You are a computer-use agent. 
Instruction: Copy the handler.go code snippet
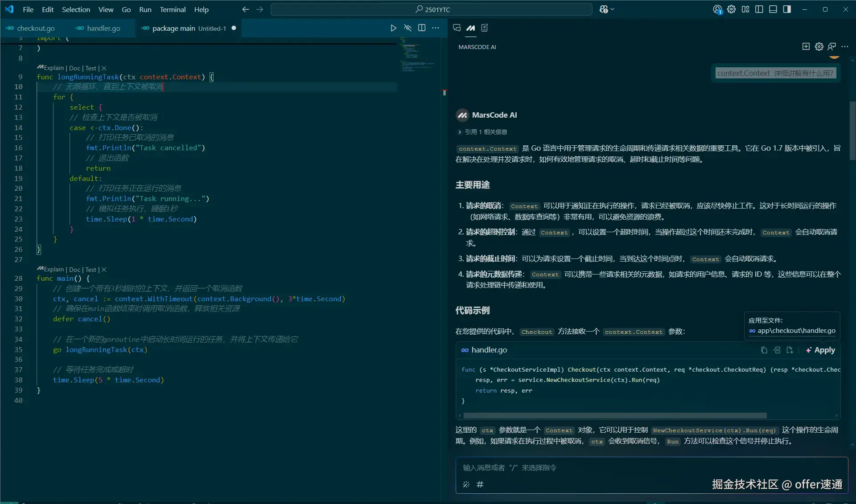coord(764,350)
